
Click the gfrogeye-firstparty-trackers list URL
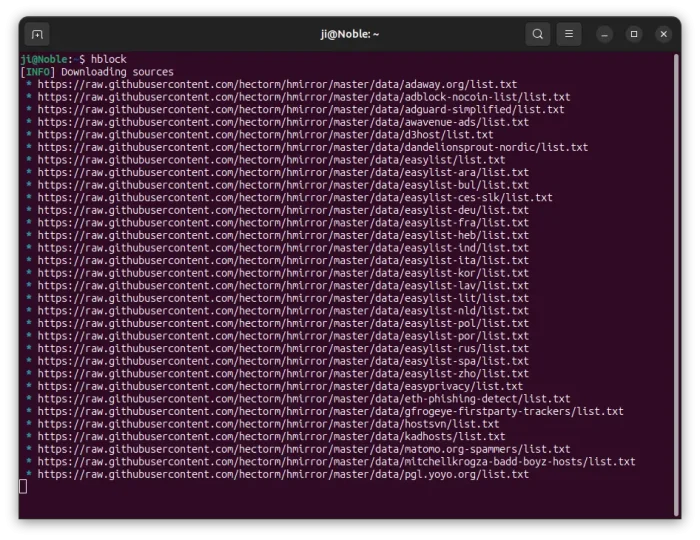330,411
